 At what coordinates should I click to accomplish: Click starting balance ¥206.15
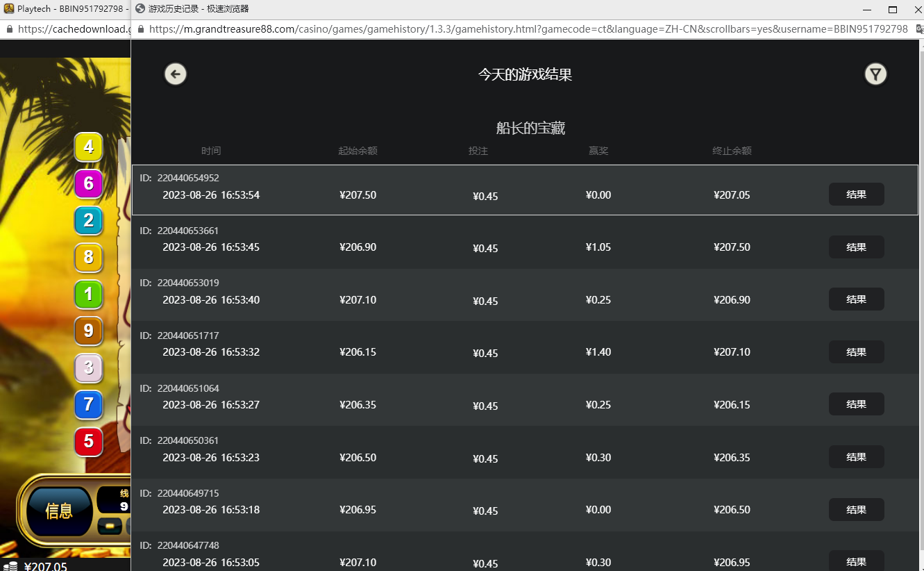[358, 352]
